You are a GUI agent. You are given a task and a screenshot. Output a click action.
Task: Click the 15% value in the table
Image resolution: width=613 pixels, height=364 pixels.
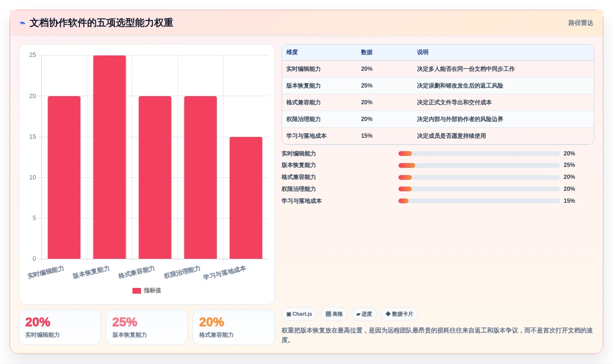click(x=367, y=136)
